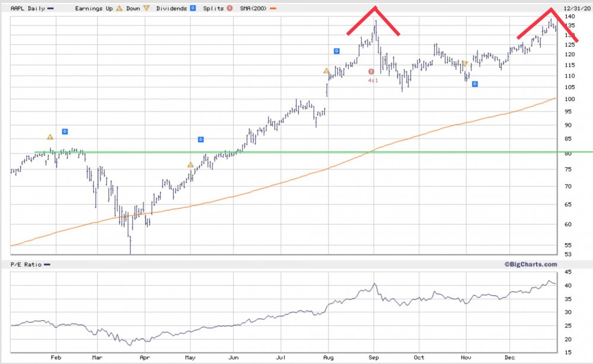Click the AAPL Daily legend label
This screenshot has width=593, height=364.
click(28, 8)
